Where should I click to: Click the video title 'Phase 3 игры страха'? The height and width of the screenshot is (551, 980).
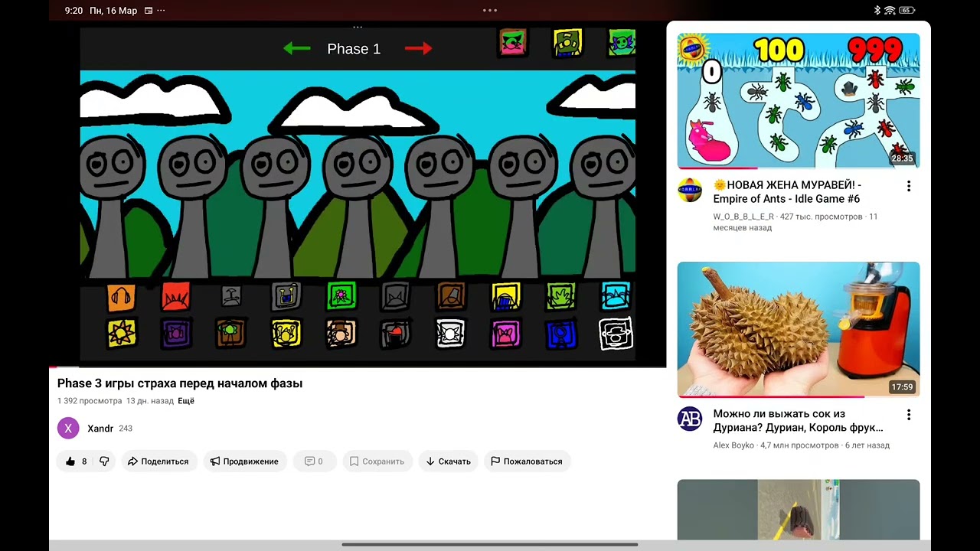(x=180, y=383)
